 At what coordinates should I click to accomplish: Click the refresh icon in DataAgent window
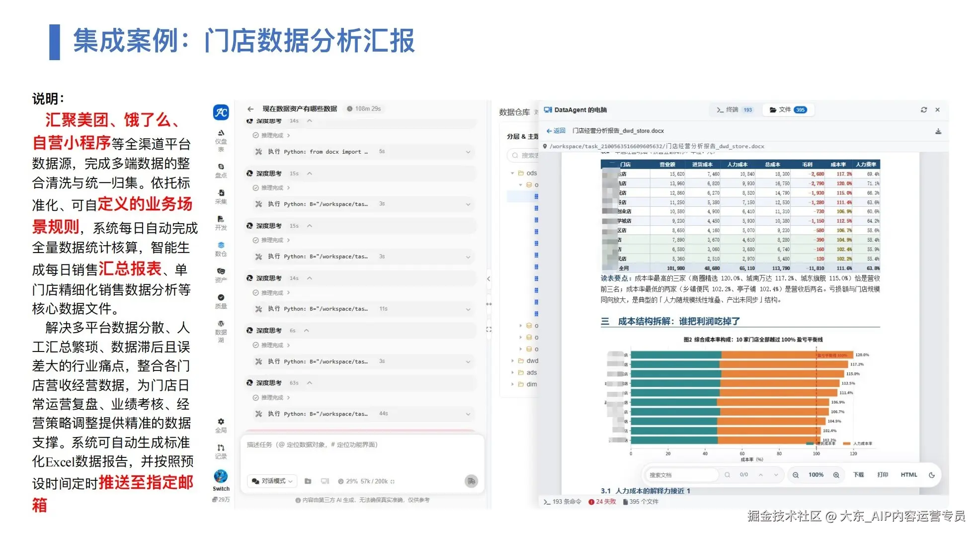(x=924, y=110)
